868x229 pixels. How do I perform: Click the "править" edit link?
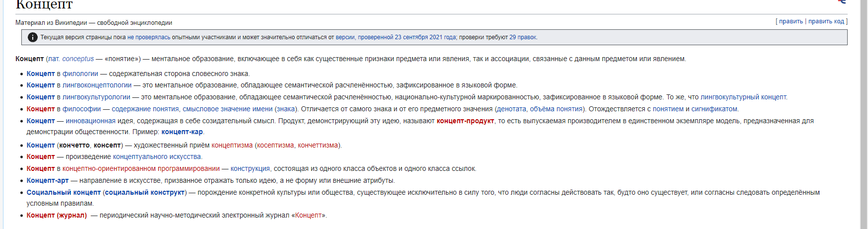[x=791, y=21]
